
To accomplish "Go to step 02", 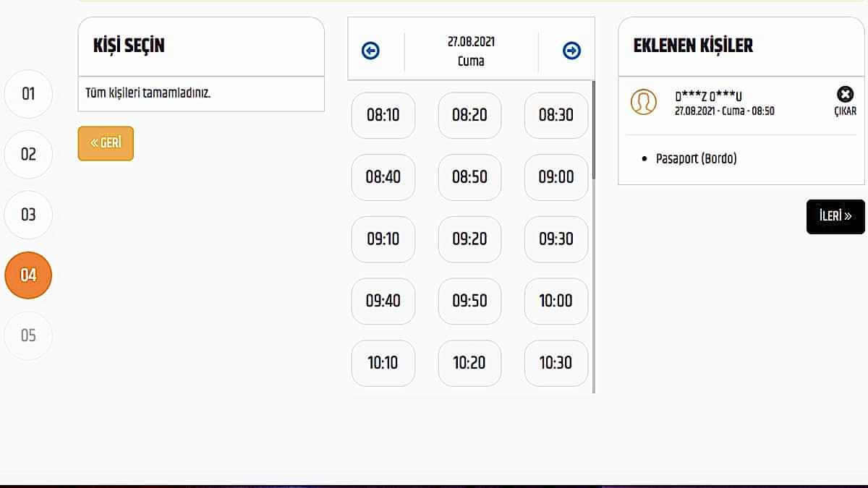I will [x=28, y=154].
